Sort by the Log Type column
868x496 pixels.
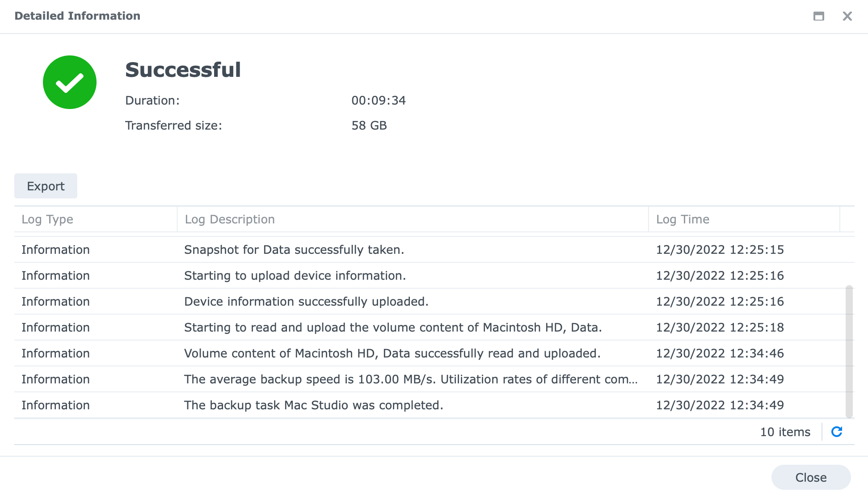(x=96, y=219)
